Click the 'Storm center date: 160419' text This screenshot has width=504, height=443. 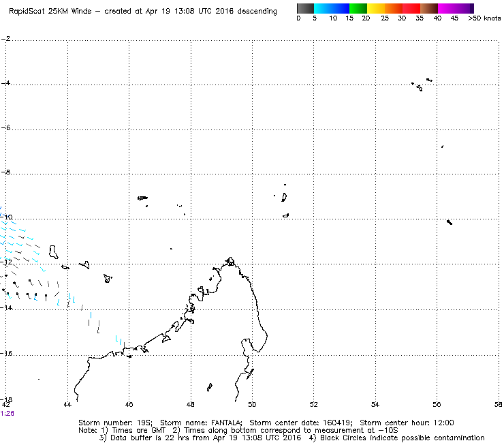coord(301,423)
